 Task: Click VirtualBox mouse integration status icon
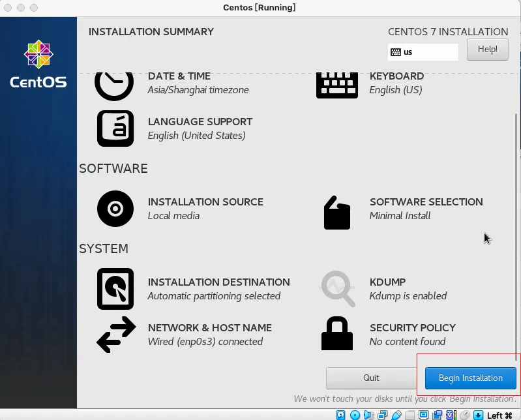pos(464,415)
